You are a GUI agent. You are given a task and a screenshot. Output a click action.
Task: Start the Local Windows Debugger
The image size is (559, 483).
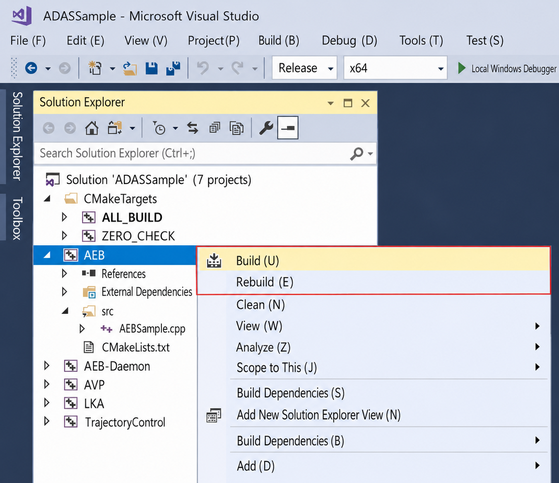(x=507, y=68)
